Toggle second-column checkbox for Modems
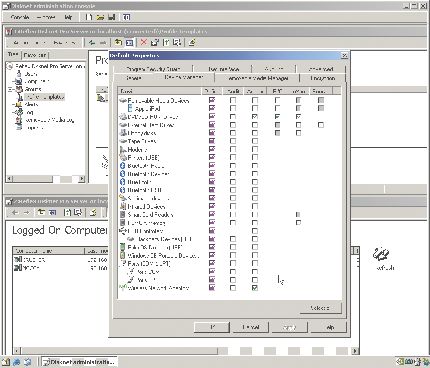This screenshot has height=368, width=430. [x=233, y=149]
